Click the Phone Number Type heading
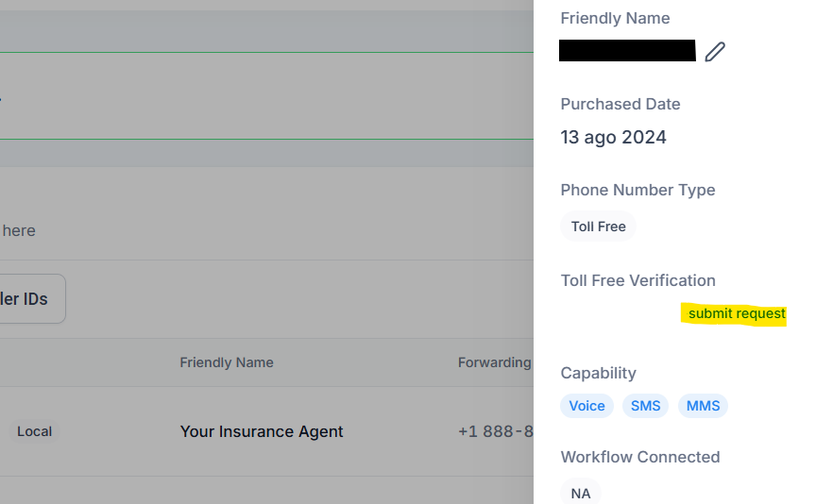 (x=638, y=190)
